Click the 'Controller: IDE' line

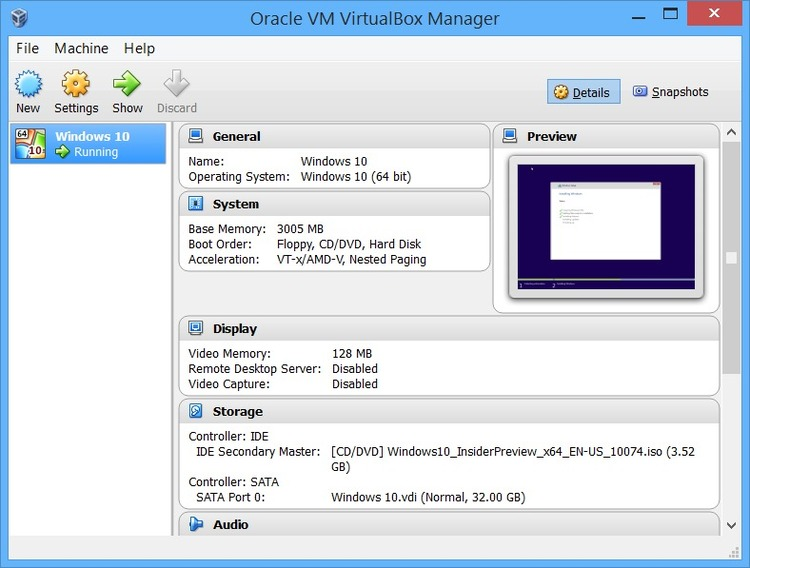(228, 437)
